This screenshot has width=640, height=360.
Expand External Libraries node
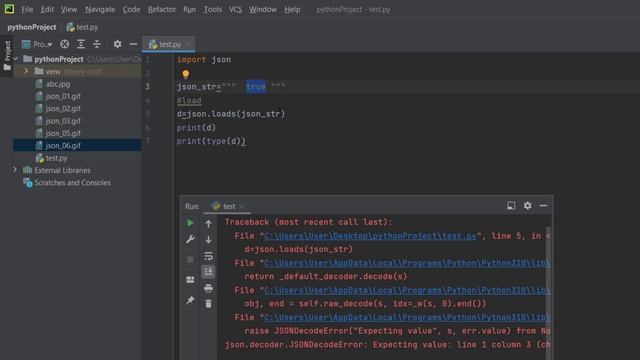(x=15, y=169)
